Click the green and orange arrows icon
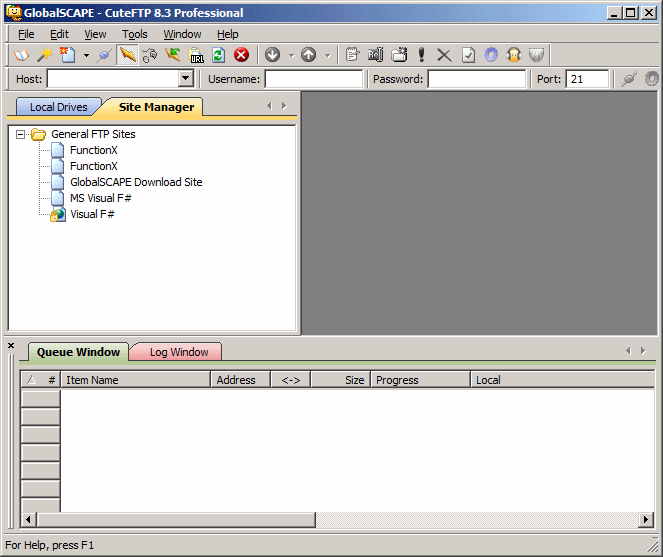This screenshot has width=663, height=557. pyautogui.click(x=173, y=55)
